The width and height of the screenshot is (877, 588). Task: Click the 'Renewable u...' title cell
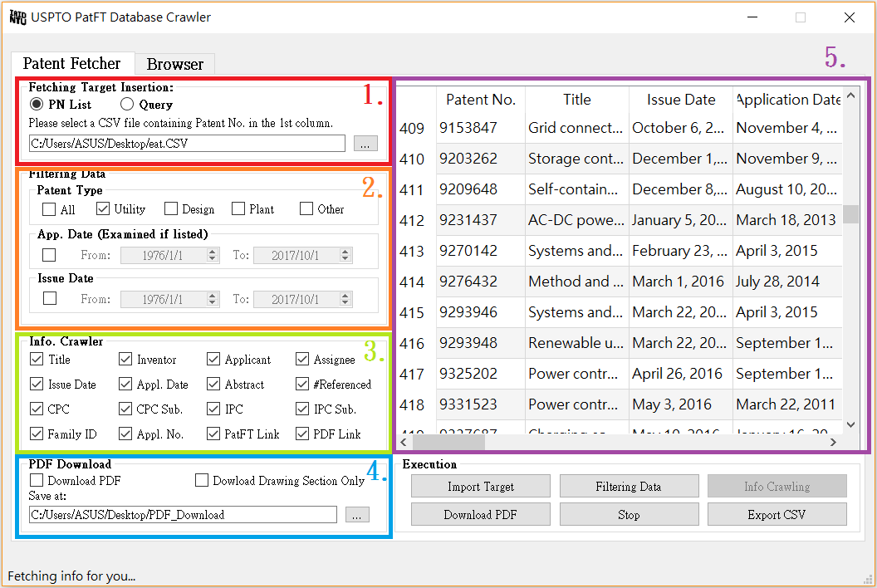[x=576, y=342]
